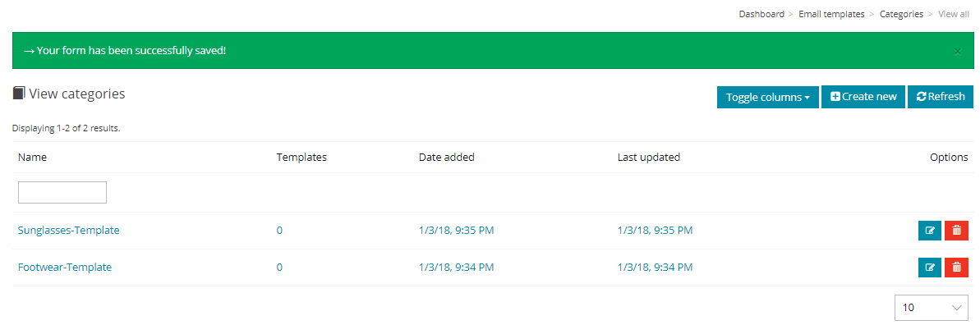Open the page size selector showing 10
980x325 pixels.
pos(932,308)
